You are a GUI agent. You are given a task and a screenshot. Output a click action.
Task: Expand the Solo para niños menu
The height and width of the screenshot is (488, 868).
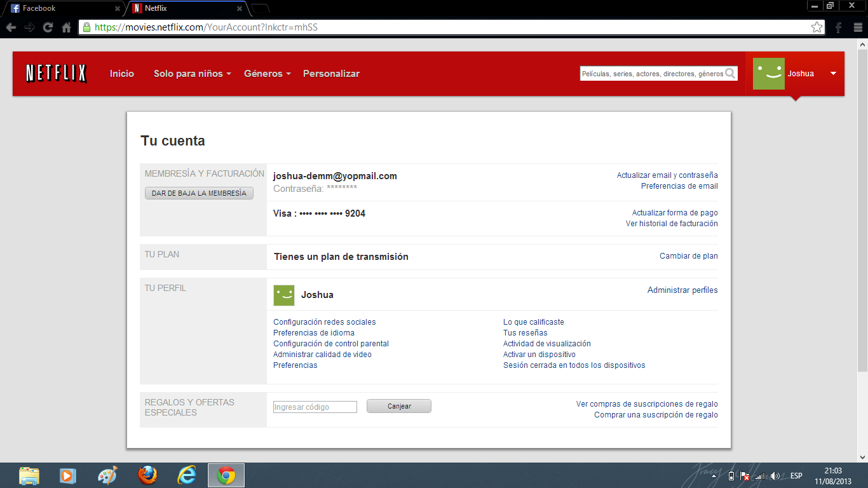click(192, 74)
